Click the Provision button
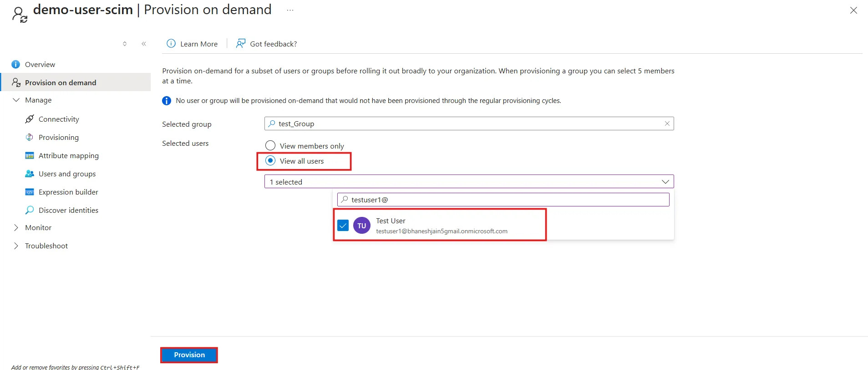 [189, 355]
